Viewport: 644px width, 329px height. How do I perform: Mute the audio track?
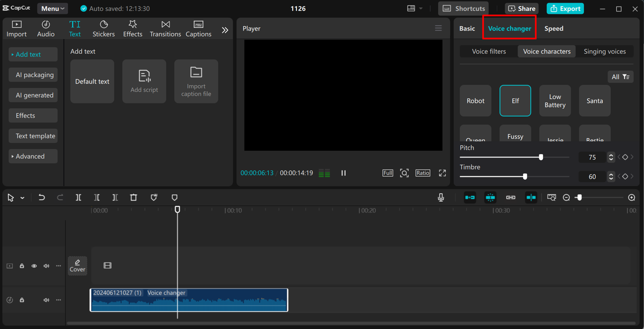(x=46, y=300)
